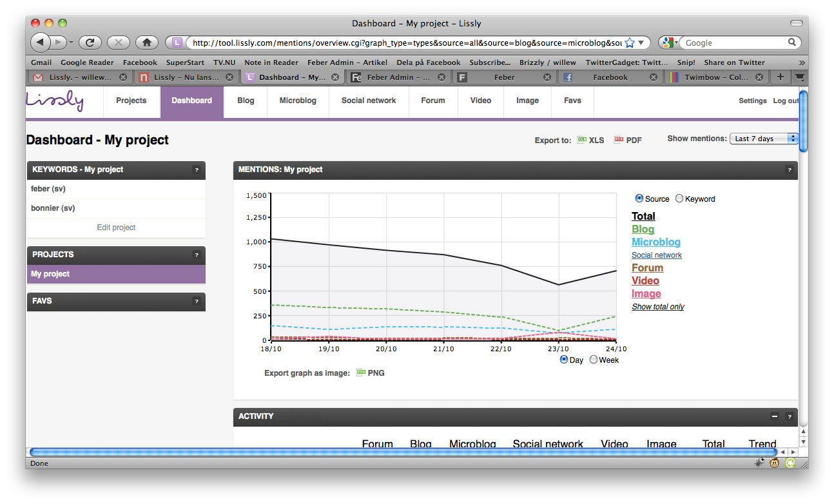
Task: Click the Edit project link
Action: click(116, 228)
